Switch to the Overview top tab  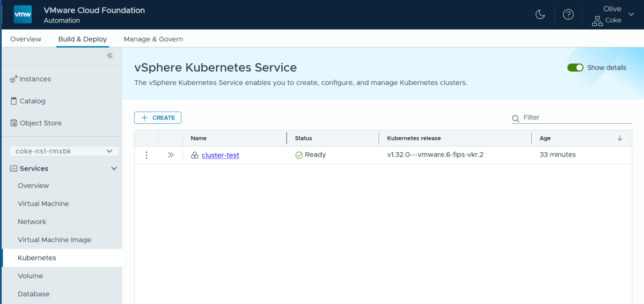[26, 39]
